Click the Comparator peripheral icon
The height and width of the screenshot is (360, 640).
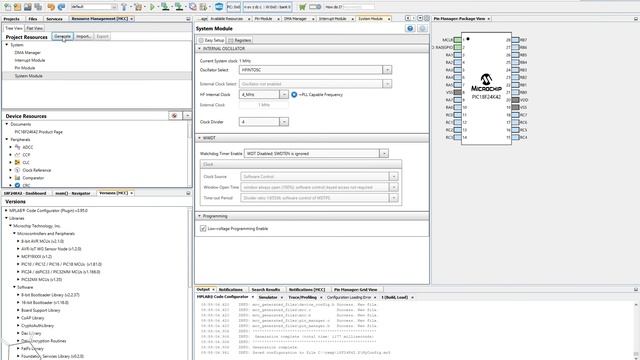pyautogui.click(x=17, y=178)
